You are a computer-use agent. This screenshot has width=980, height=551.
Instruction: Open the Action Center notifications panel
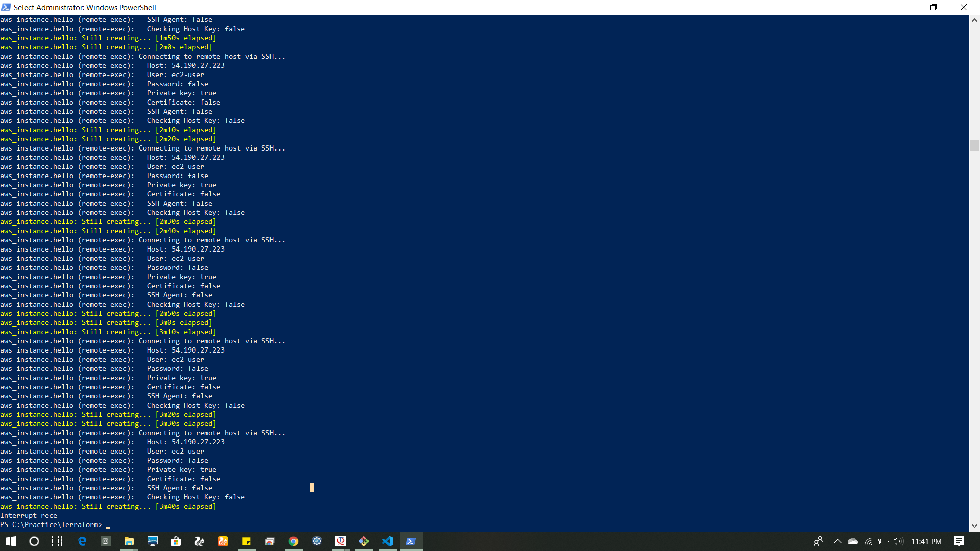(959, 541)
